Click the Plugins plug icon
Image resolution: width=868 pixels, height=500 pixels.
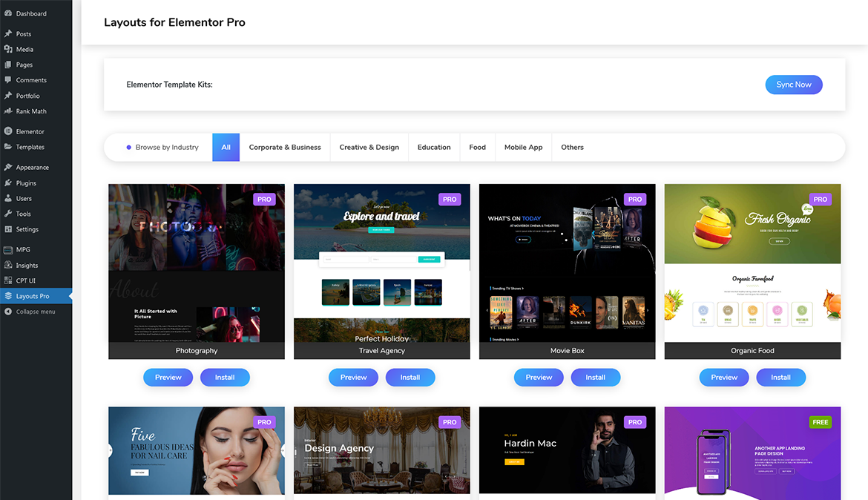(x=7, y=183)
